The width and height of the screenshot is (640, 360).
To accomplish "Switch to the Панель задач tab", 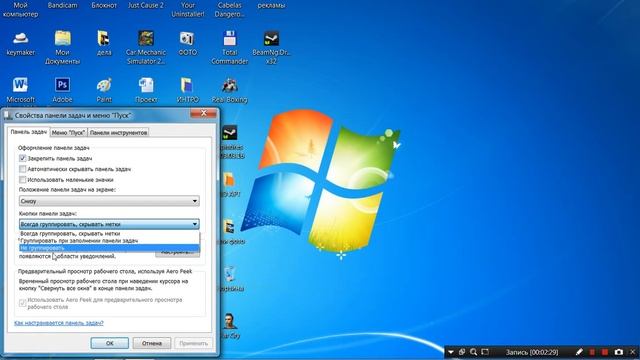I will 29,132.
